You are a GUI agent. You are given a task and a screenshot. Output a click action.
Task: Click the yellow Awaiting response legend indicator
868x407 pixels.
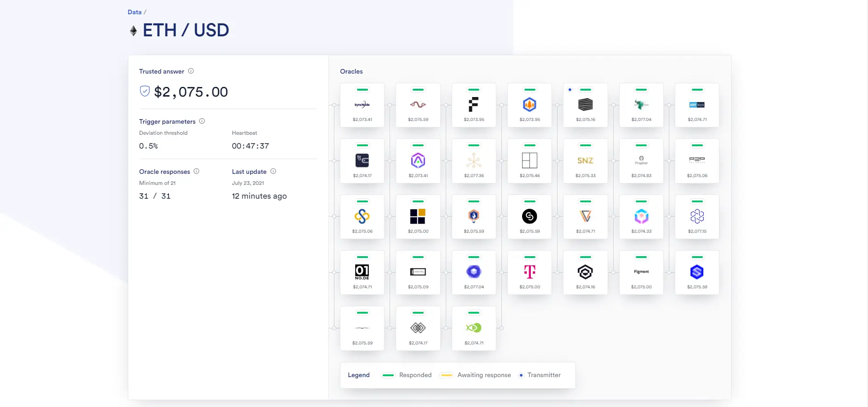(446, 375)
